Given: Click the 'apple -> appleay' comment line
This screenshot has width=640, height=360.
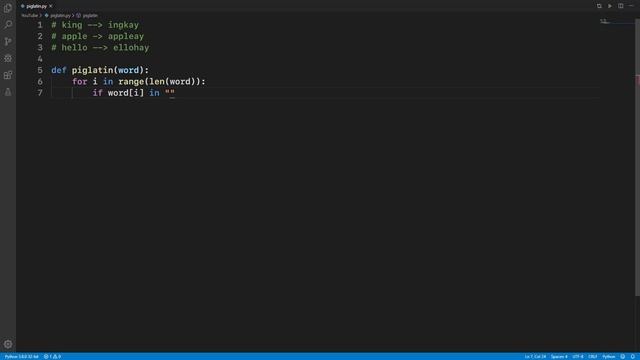Looking at the screenshot, I should pyautogui.click(x=98, y=36).
